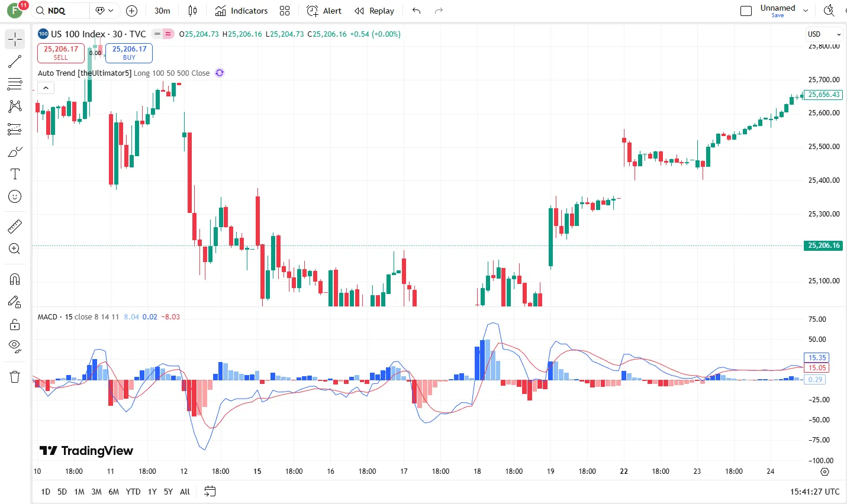The height and width of the screenshot is (504, 847).
Task: Open the Fibonacci and Gann tools
Action: (x=15, y=84)
